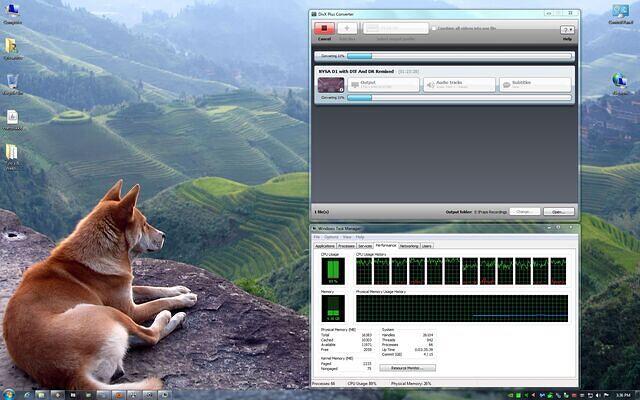Switch to the Networking tab in Task Manager
The width and height of the screenshot is (640, 400).
tap(408, 245)
